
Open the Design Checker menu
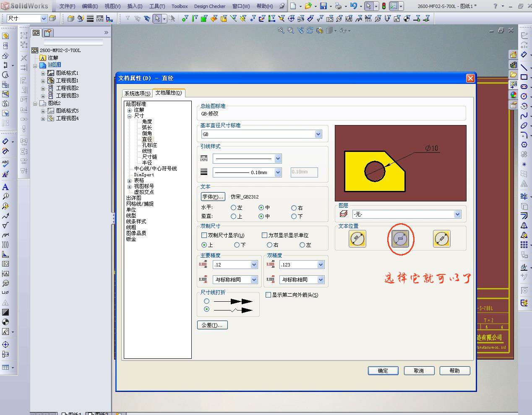click(x=210, y=6)
